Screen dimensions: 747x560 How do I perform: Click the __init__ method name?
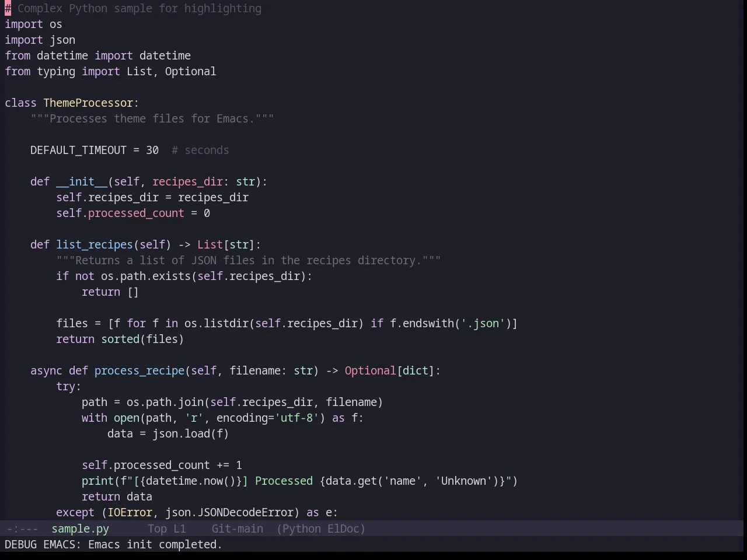[x=82, y=181]
